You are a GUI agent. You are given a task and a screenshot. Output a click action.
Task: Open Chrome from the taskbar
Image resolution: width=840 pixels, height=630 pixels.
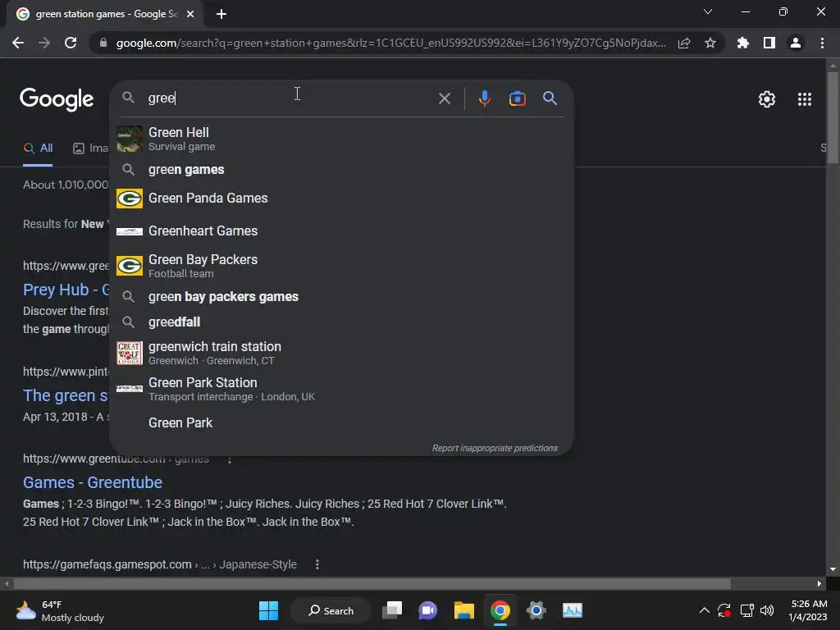(x=500, y=610)
